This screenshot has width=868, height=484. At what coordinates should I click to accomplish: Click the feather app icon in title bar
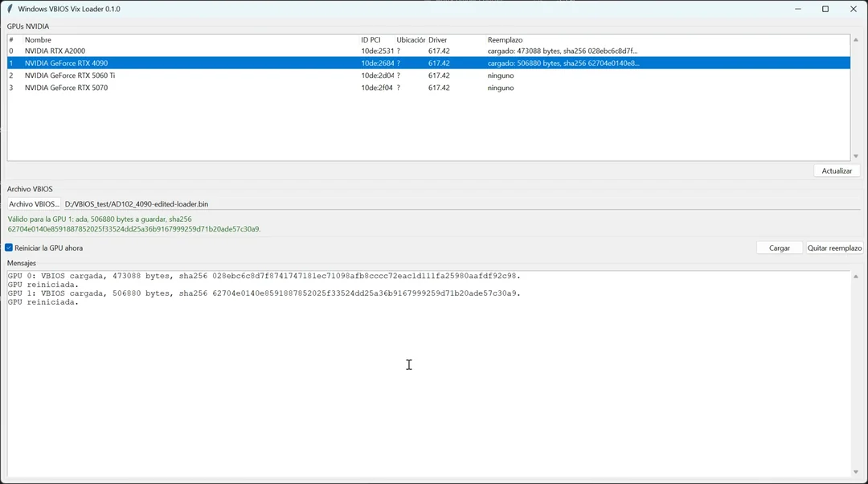click(x=10, y=9)
